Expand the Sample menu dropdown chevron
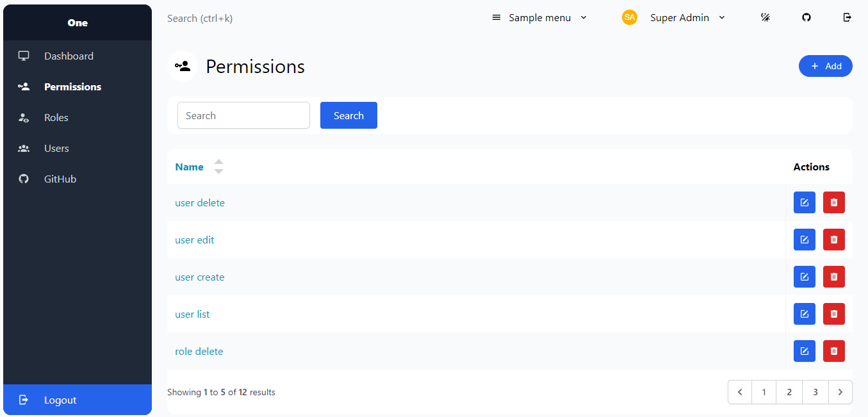Screen dimensions: 868x417 (584, 17)
